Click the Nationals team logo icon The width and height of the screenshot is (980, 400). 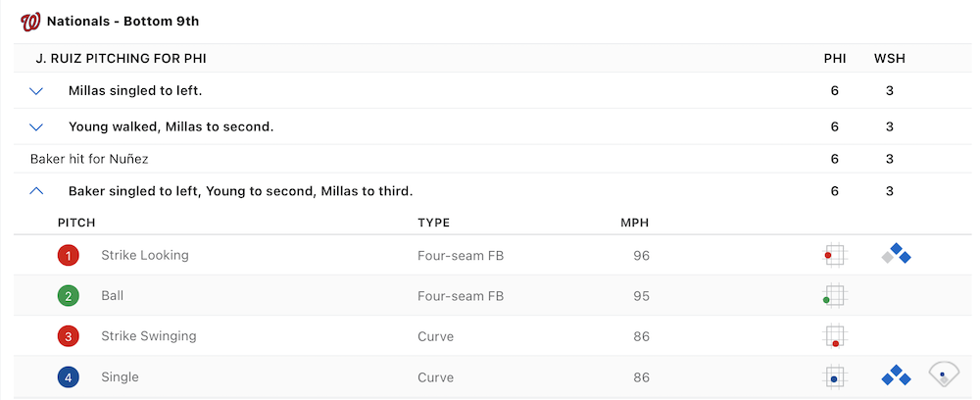[x=30, y=21]
